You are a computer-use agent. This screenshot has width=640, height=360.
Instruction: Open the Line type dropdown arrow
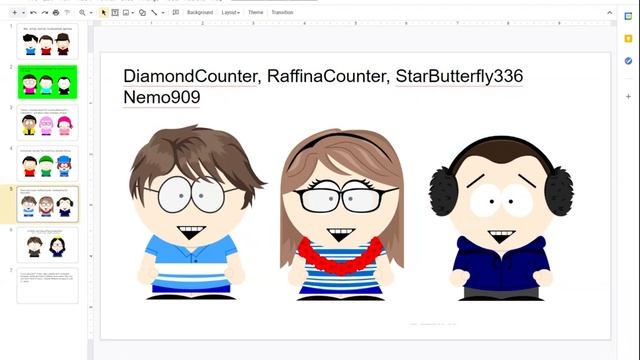(163, 13)
